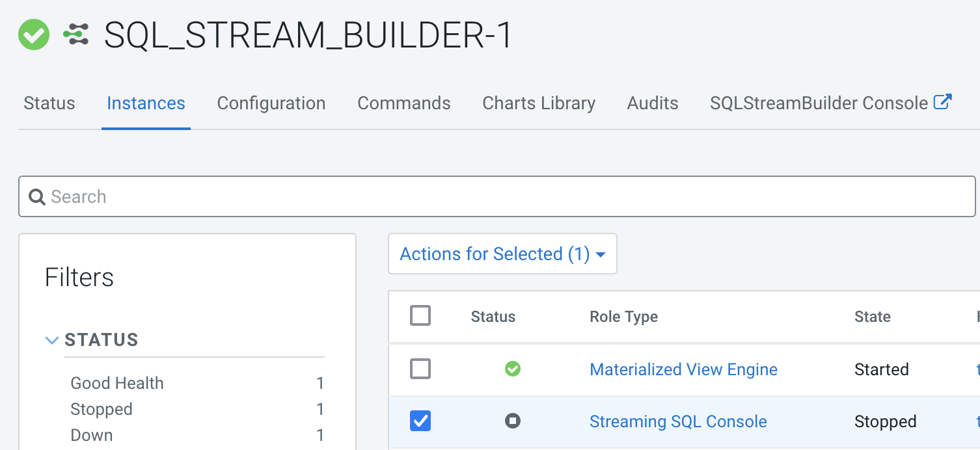Select the Audits tab
Screen dimensions: 980x450
(x=653, y=103)
